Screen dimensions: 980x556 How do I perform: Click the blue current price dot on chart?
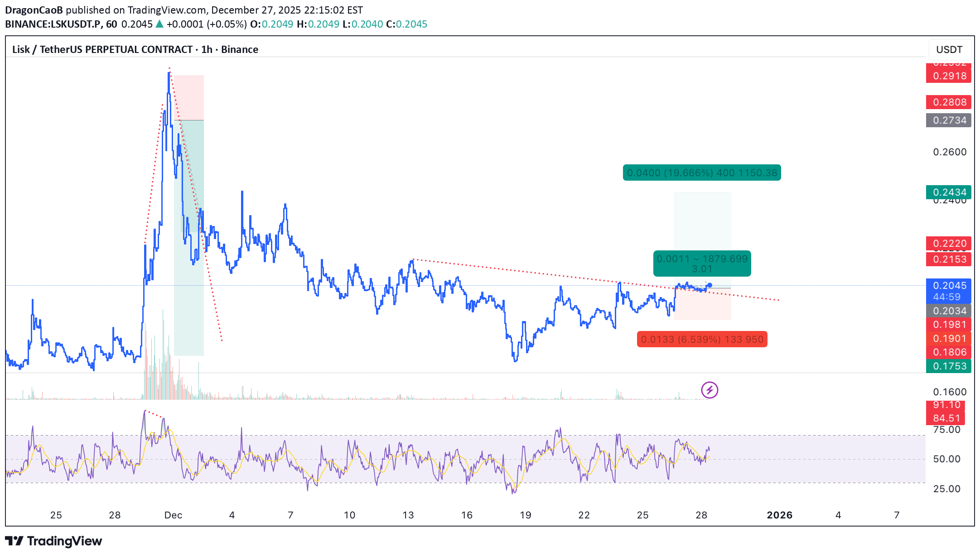coord(710,285)
